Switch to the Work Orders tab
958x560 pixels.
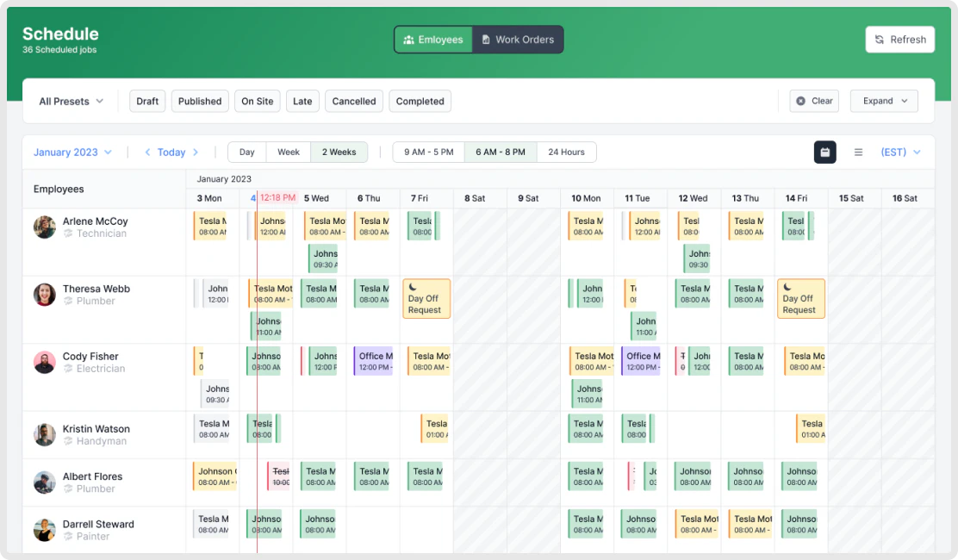[518, 39]
